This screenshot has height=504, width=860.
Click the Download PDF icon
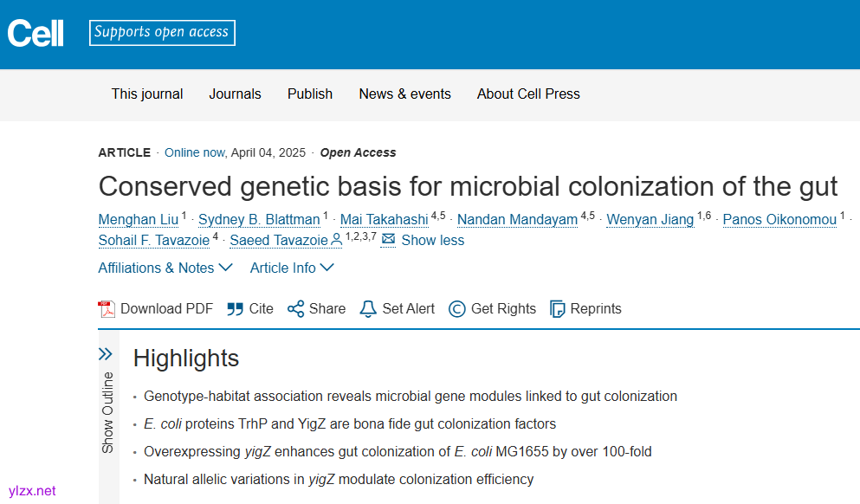tap(107, 309)
